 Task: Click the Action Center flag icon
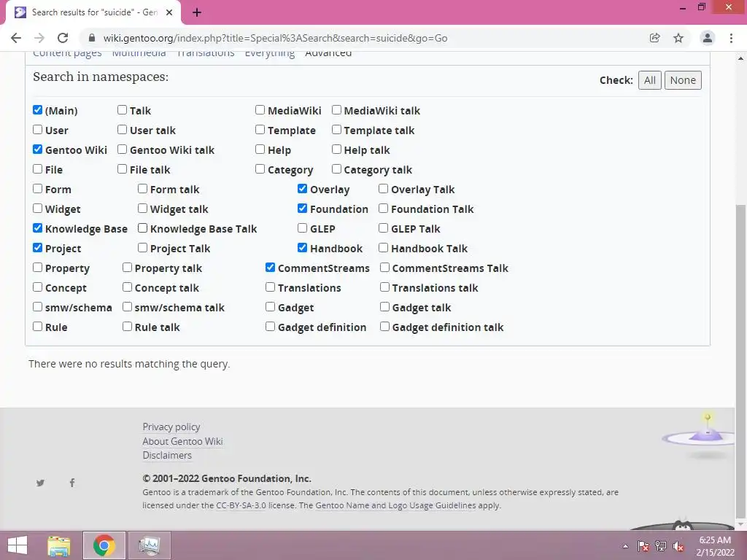coord(643,546)
